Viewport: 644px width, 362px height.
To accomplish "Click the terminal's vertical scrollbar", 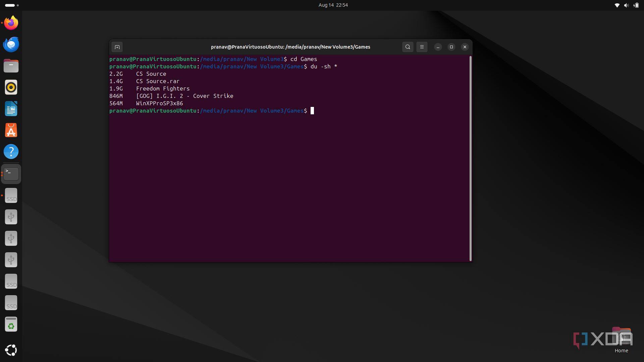I will coord(471,158).
